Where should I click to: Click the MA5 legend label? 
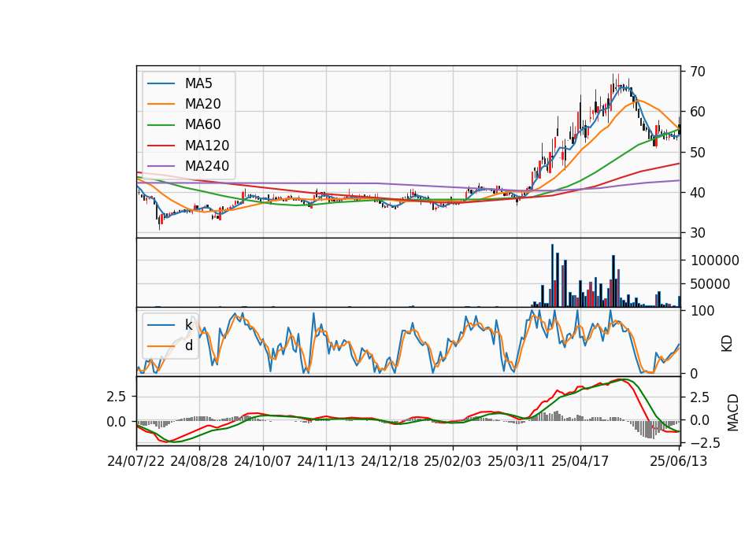coord(198,83)
